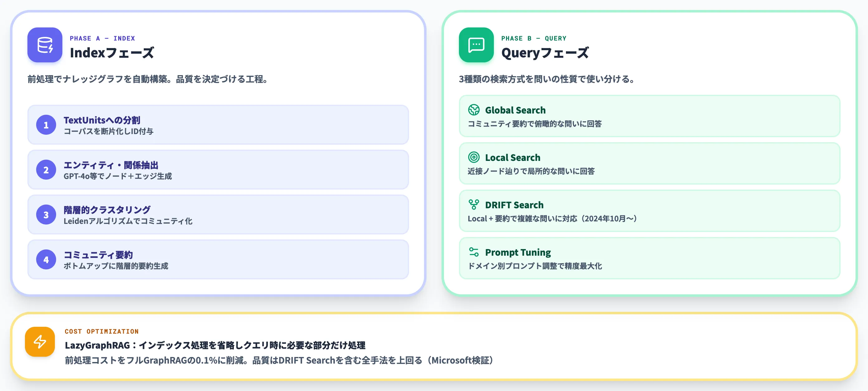Click the Query phase chat bubble icon
Screen dimensions: 868x391
(x=476, y=45)
